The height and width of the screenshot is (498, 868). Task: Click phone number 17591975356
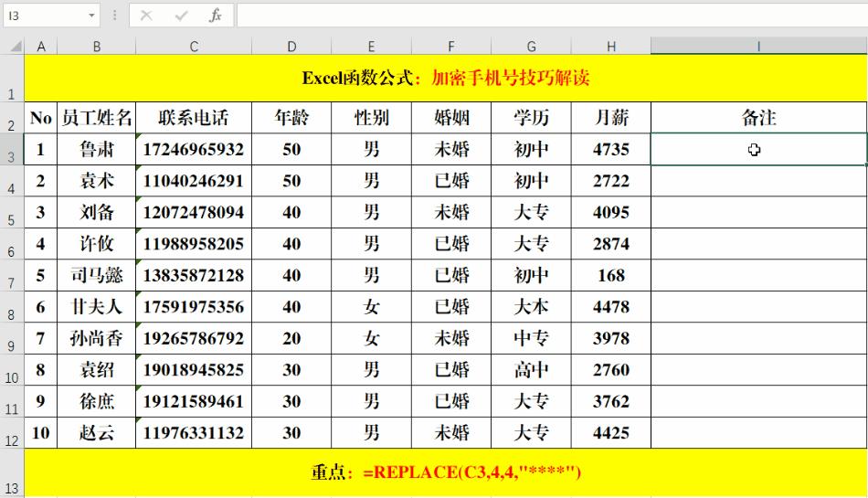tap(194, 307)
